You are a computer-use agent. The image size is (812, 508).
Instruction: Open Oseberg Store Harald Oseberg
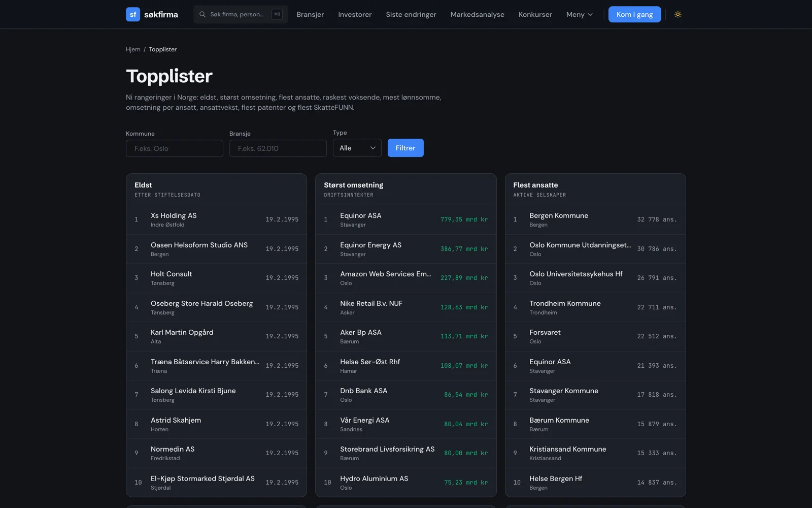(216, 307)
